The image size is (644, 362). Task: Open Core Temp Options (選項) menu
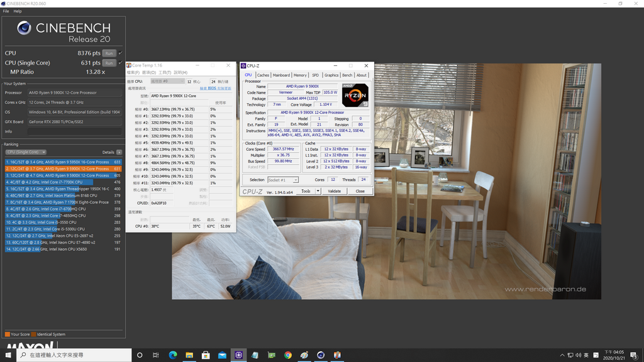point(148,73)
